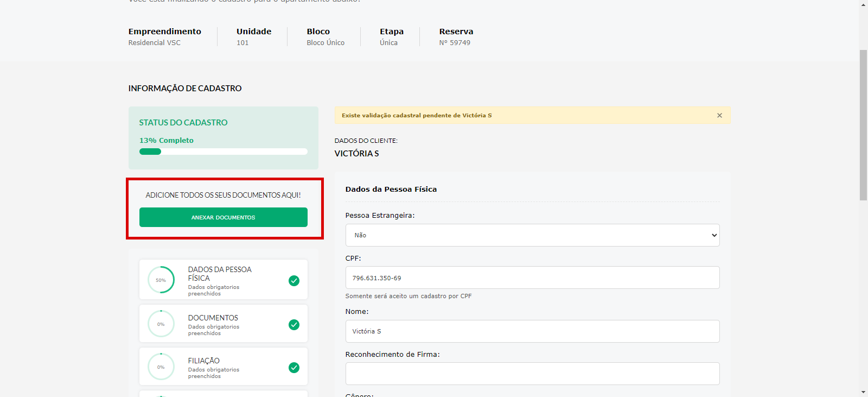Click the 0% progress ring beside Documentos

pyautogui.click(x=161, y=324)
